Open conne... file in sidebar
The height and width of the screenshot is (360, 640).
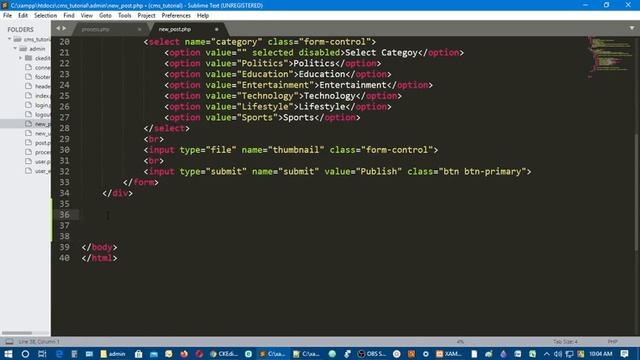[42, 67]
